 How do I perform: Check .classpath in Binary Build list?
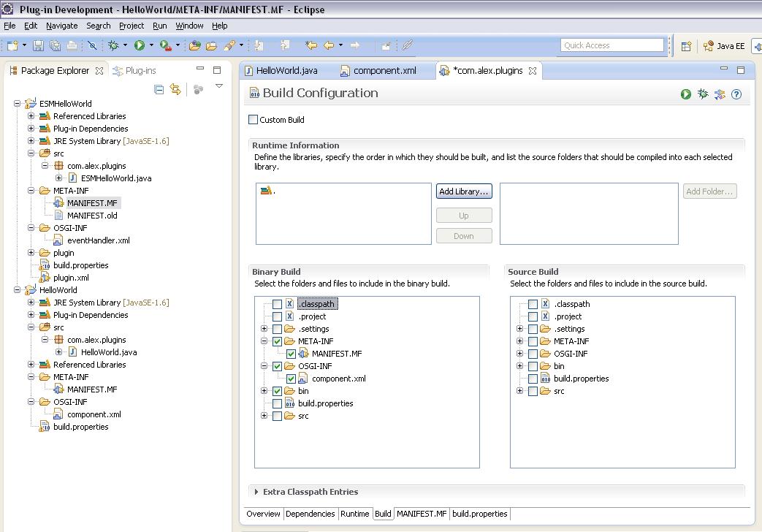point(277,305)
